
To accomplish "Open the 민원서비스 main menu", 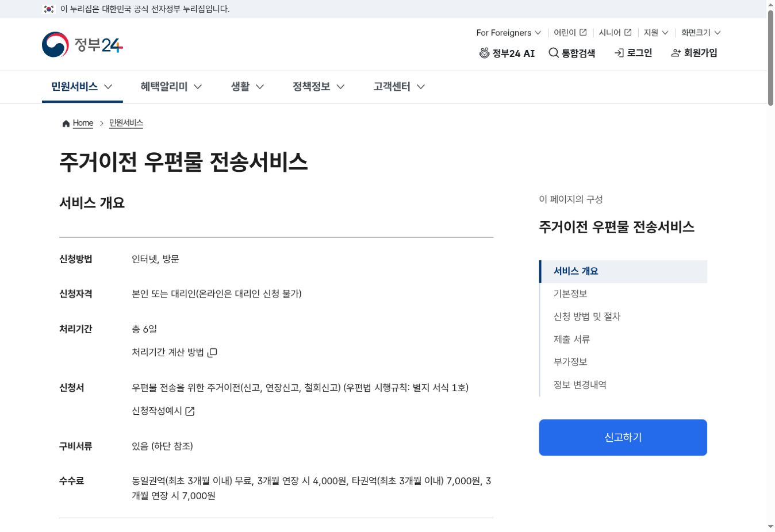I will tap(82, 87).
